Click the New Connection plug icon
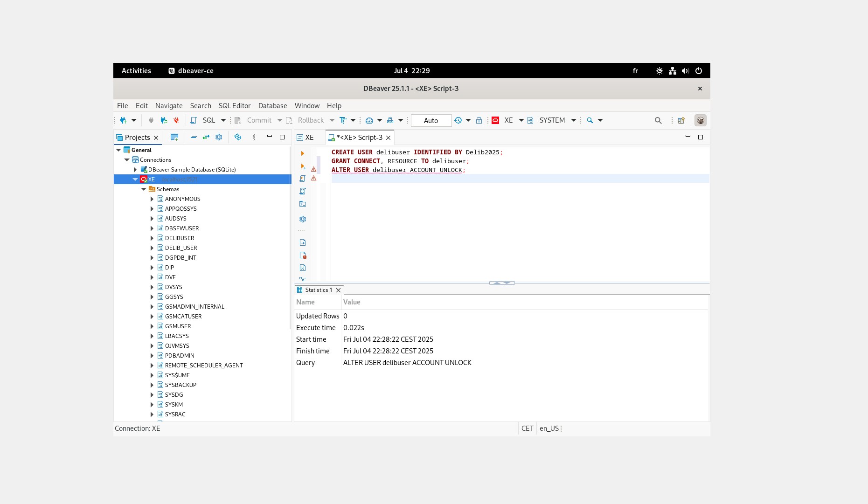 [123, 120]
